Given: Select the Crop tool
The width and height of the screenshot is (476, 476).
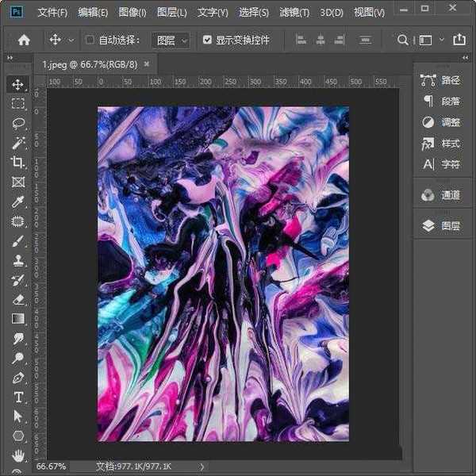Looking at the screenshot, I should click(x=17, y=162).
